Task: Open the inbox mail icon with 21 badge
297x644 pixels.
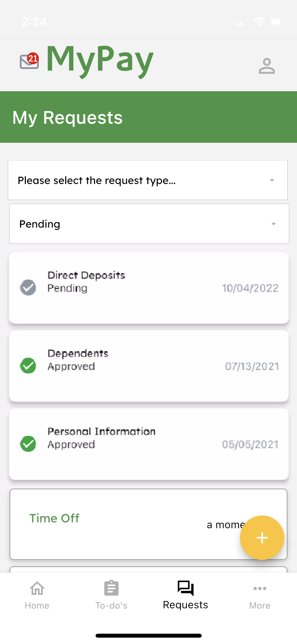Action: 29,61
